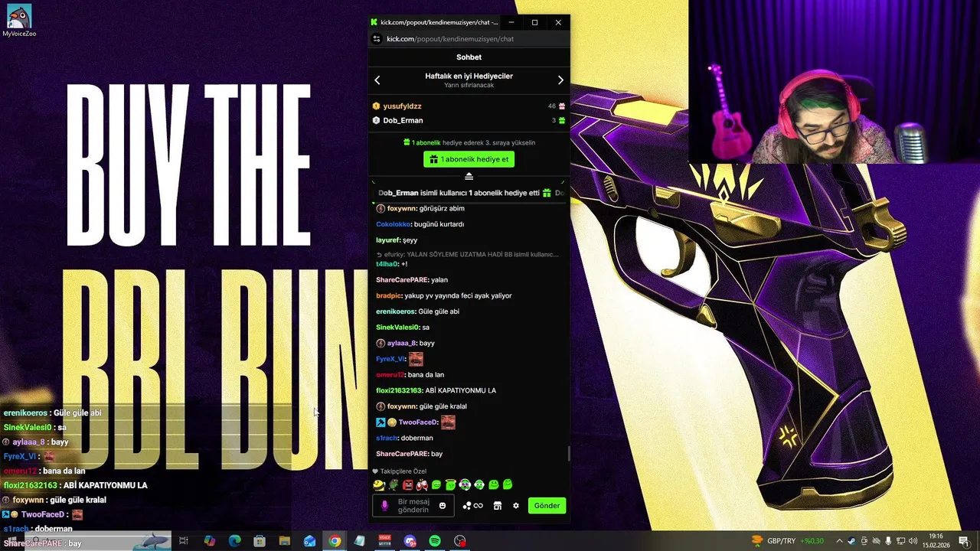Open the notification center icon
This screenshot has height=551, width=980.
pyautogui.click(x=963, y=541)
